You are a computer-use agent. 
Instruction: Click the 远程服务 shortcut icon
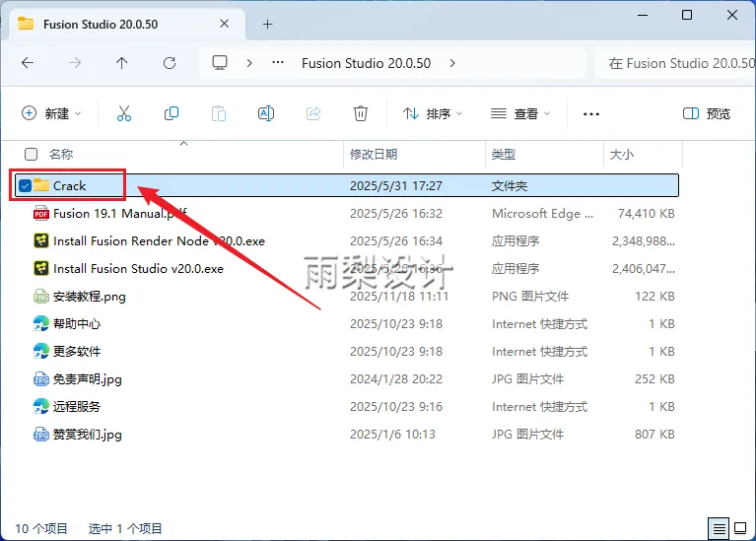tap(41, 406)
